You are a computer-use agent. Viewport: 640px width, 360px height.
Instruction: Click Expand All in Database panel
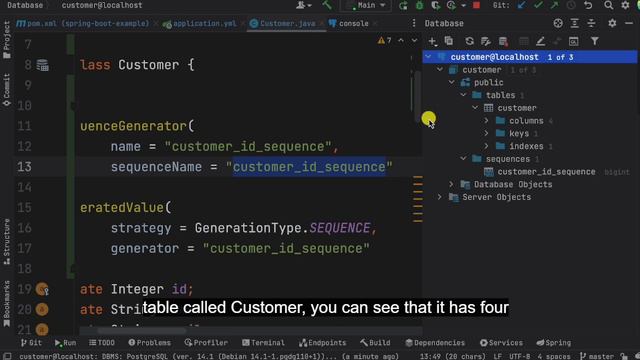[x=574, y=23]
